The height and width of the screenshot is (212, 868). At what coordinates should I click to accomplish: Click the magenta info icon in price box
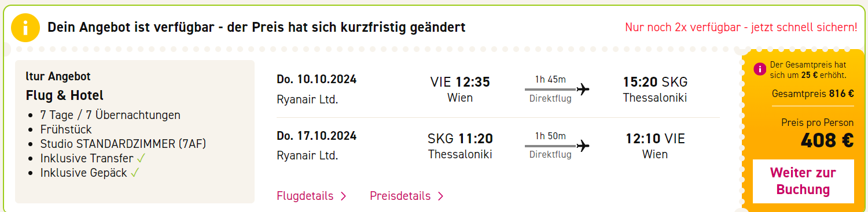click(760, 69)
